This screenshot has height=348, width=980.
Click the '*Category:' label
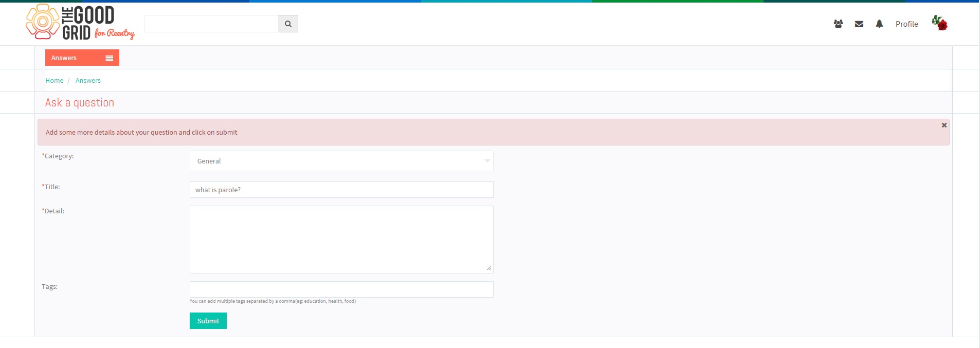point(58,156)
